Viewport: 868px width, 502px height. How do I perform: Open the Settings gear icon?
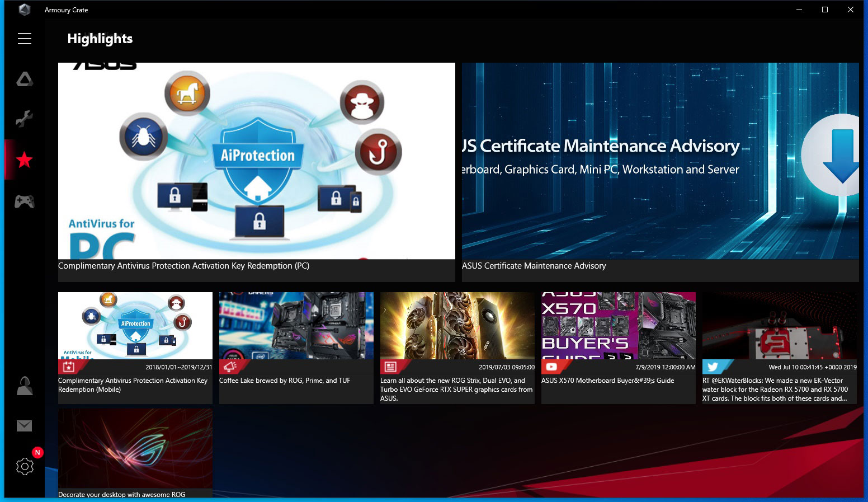pos(25,466)
